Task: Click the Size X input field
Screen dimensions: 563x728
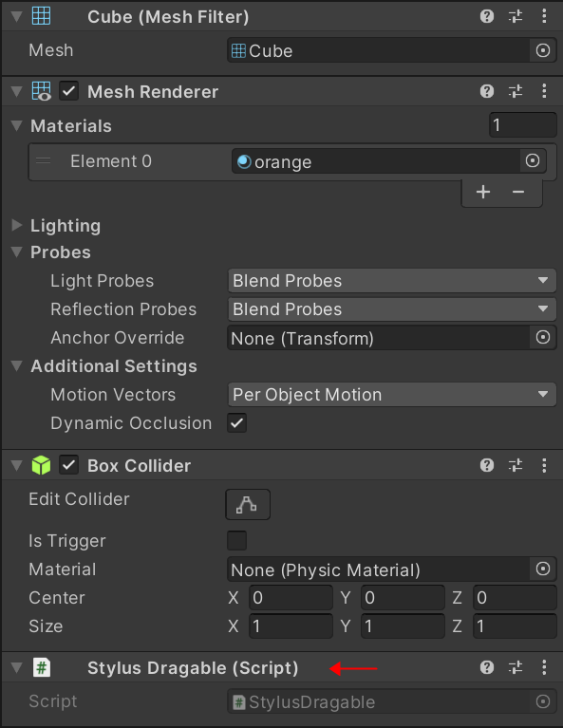Action: tap(291, 625)
